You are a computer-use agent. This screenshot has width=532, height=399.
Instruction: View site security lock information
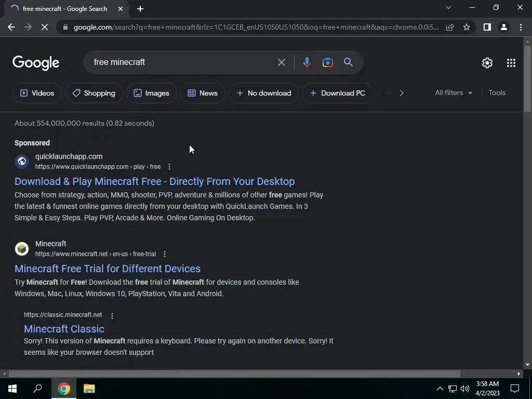click(65, 27)
